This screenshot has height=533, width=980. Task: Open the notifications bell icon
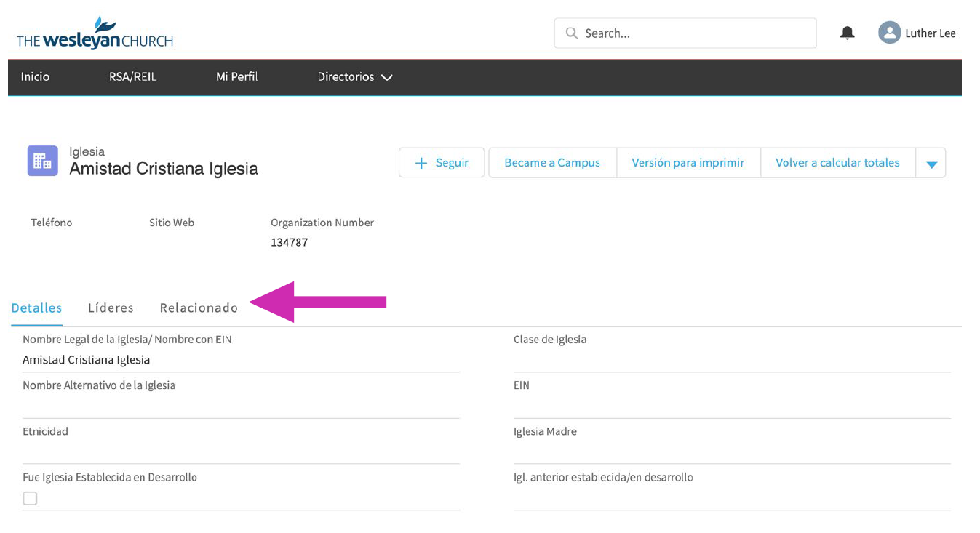pyautogui.click(x=848, y=33)
